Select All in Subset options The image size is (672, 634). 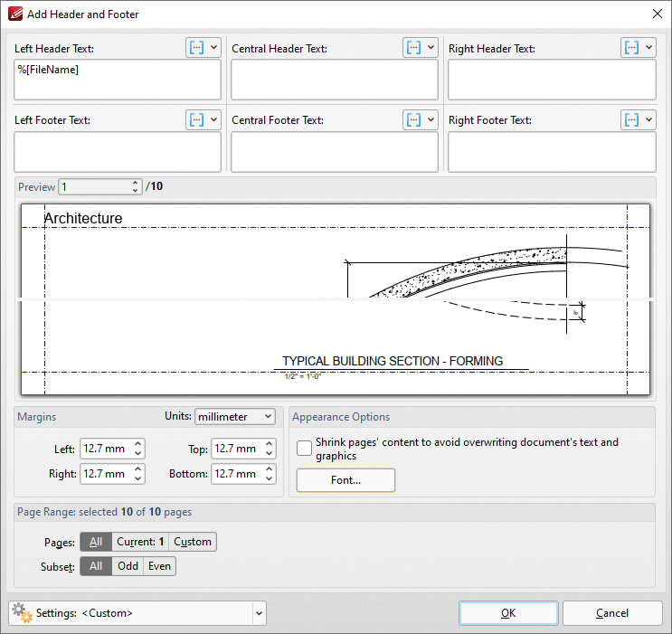tap(96, 566)
